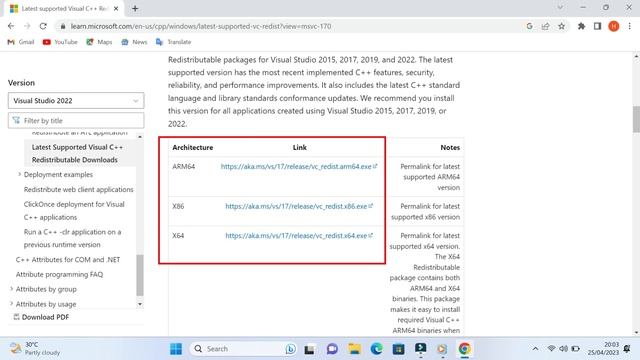Click the page scroll down arrow
Screen dimensions: 640x360
636,333
